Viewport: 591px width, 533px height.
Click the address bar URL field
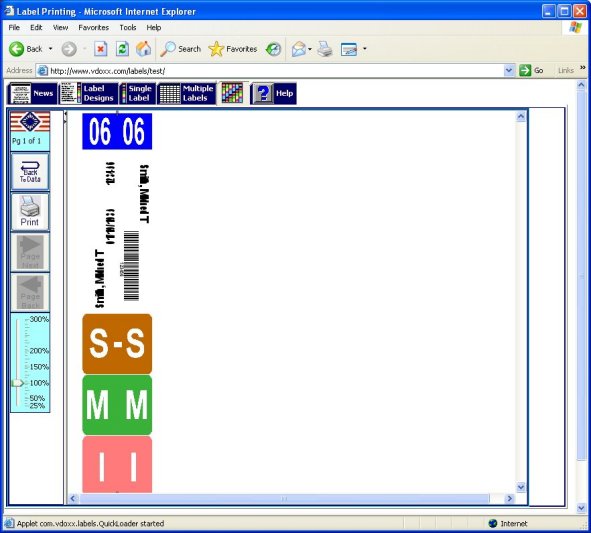pos(276,70)
